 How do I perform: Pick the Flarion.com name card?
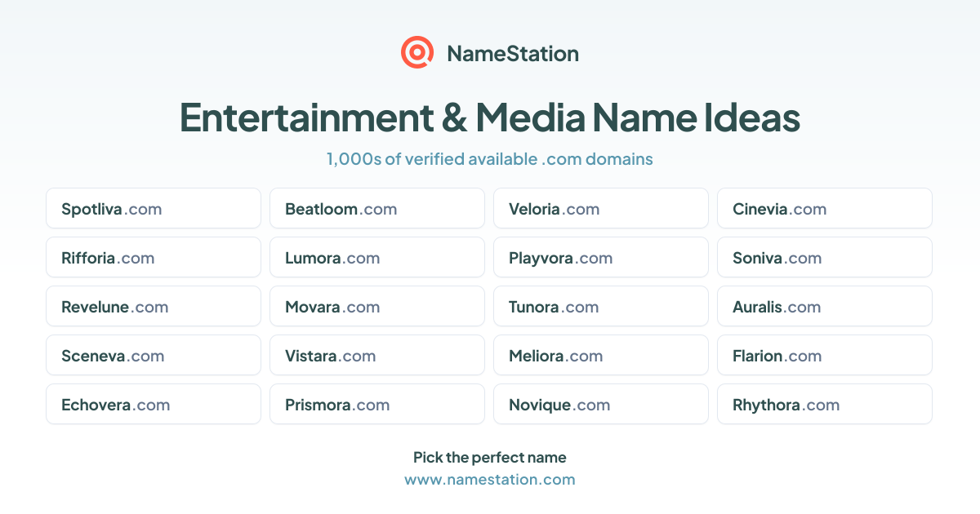click(825, 355)
